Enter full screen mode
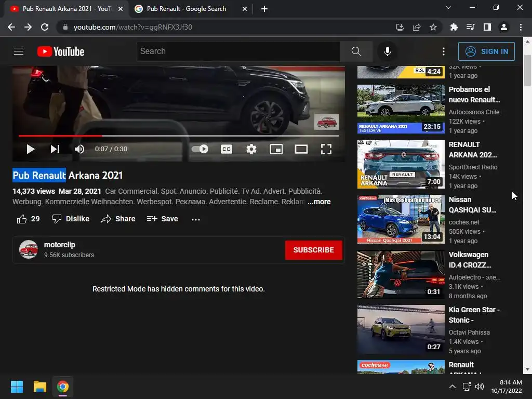 click(x=326, y=149)
